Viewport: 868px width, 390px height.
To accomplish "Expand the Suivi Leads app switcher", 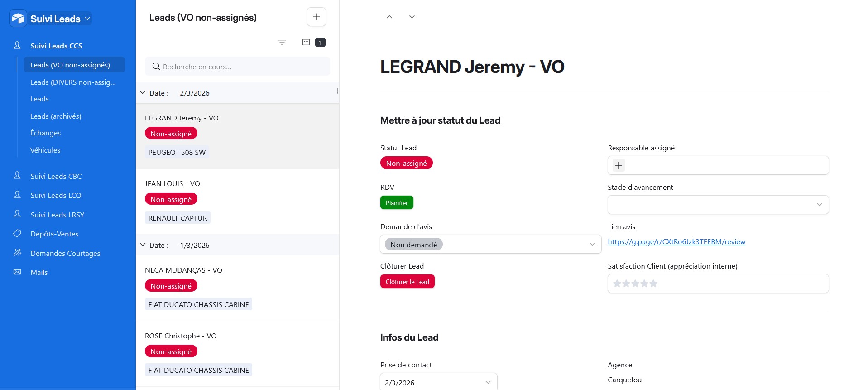I will coord(88,19).
